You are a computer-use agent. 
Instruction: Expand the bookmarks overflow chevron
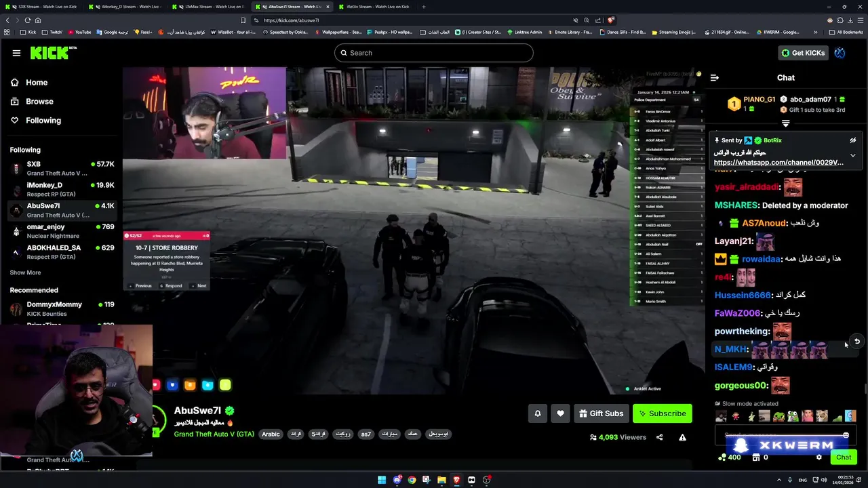(816, 32)
